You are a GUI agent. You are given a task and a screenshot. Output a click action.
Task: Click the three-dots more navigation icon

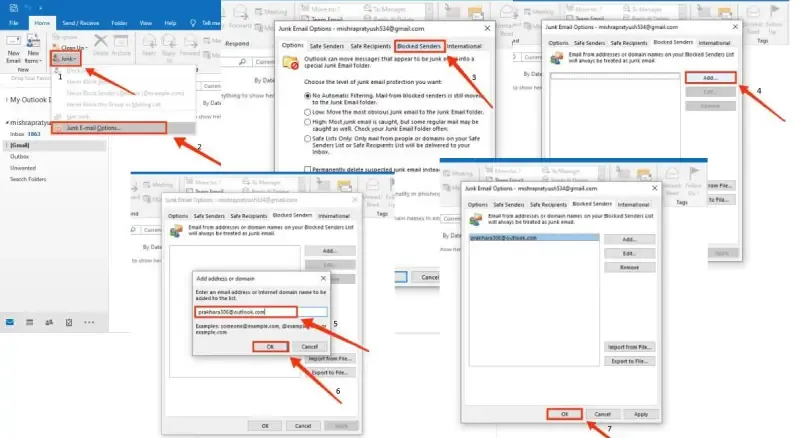click(x=89, y=322)
